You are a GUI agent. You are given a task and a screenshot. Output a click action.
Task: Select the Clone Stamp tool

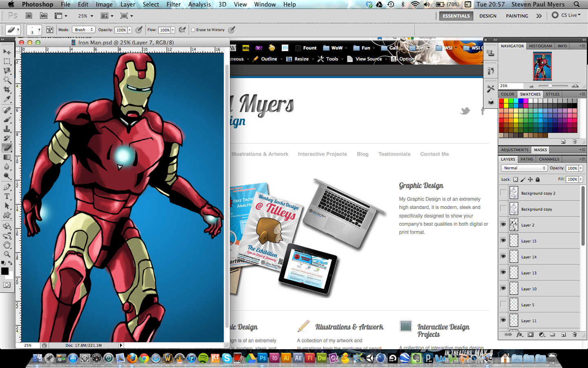[7, 129]
